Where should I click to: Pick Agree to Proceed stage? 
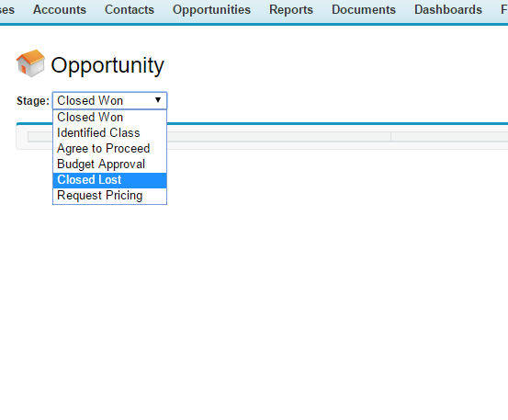point(109,149)
